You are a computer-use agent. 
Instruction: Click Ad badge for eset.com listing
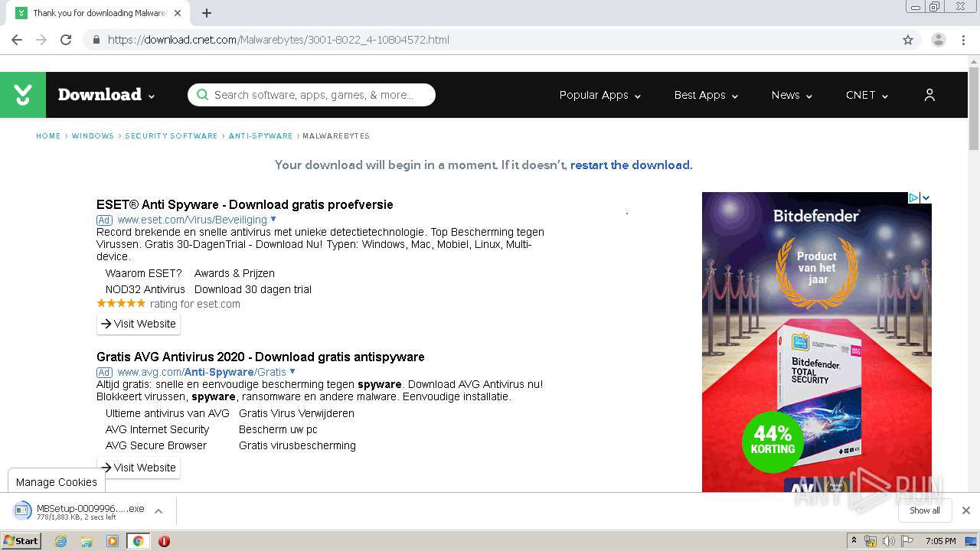[104, 220]
